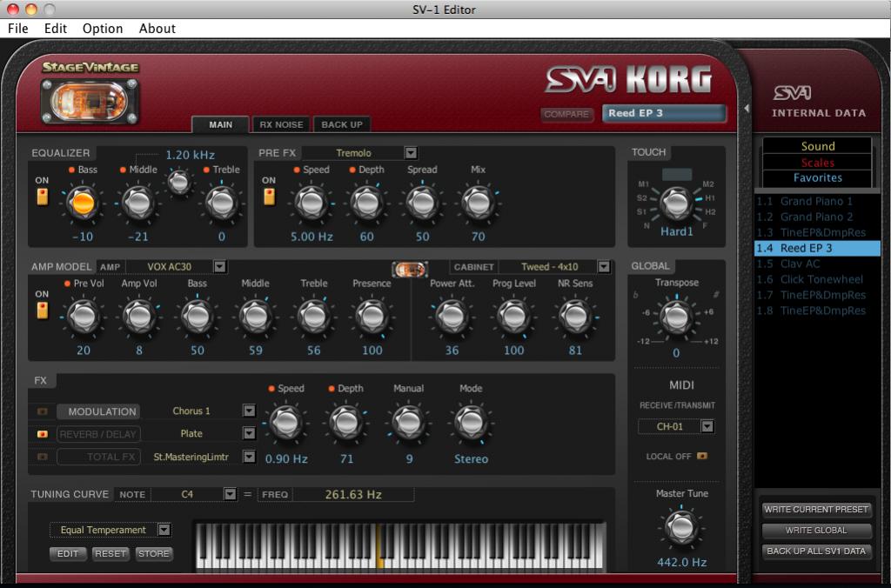This screenshot has height=588, width=891.
Task: Disable the Reverb/Delay effect LED switch
Action: [43, 434]
